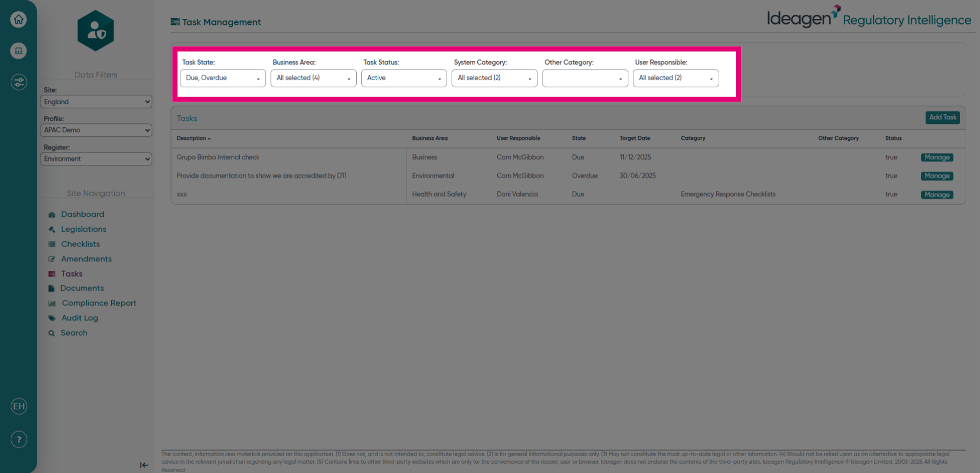The width and height of the screenshot is (980, 473).
Task: Navigate to Amendments page
Action: point(86,259)
